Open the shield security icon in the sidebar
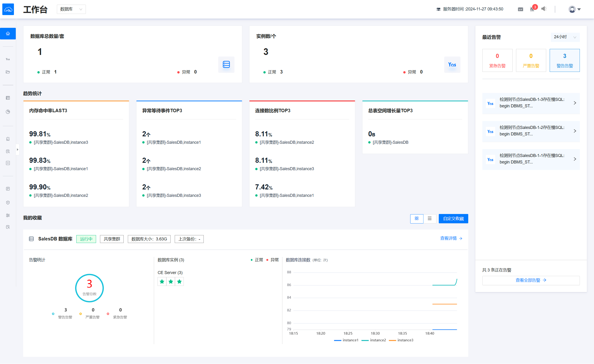This screenshot has width=594, height=364. coord(8,202)
